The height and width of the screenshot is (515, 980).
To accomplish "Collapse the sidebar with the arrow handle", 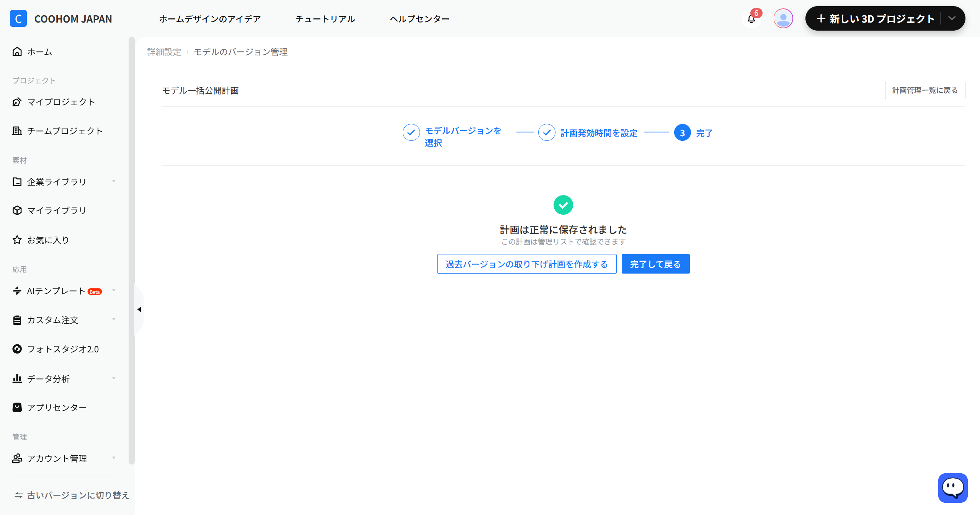I will point(139,309).
